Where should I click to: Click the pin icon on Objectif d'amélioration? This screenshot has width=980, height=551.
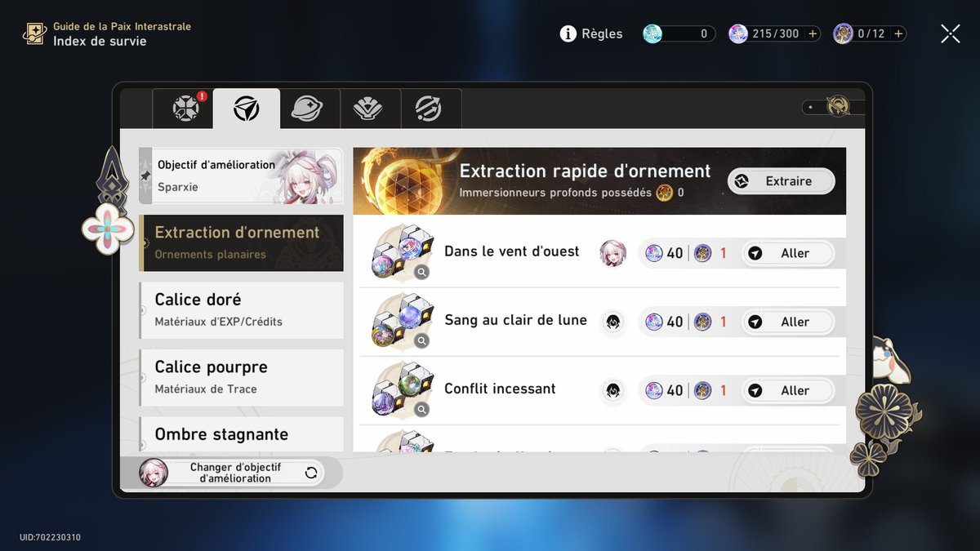point(145,176)
